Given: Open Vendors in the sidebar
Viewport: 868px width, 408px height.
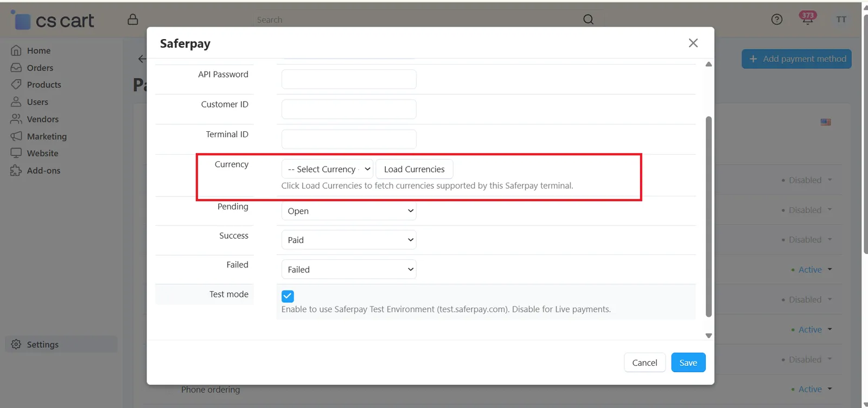Looking at the screenshot, I should click(43, 119).
